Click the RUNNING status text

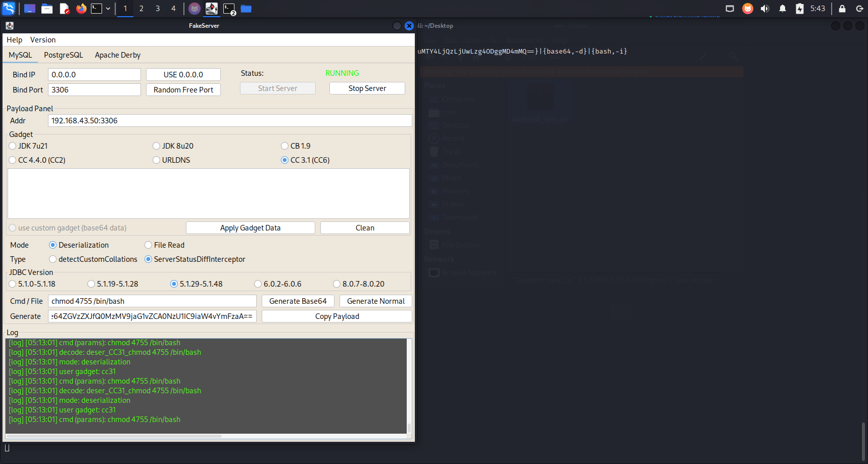click(x=342, y=73)
